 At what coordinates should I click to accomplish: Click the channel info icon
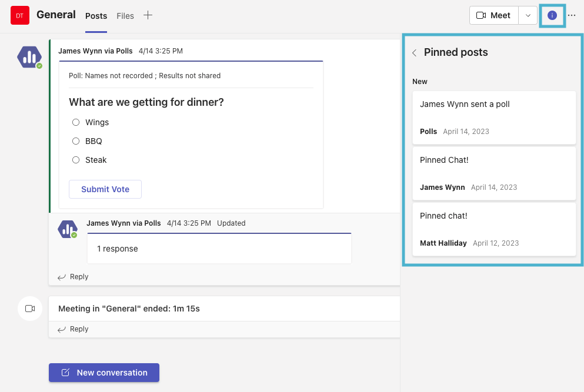point(552,15)
